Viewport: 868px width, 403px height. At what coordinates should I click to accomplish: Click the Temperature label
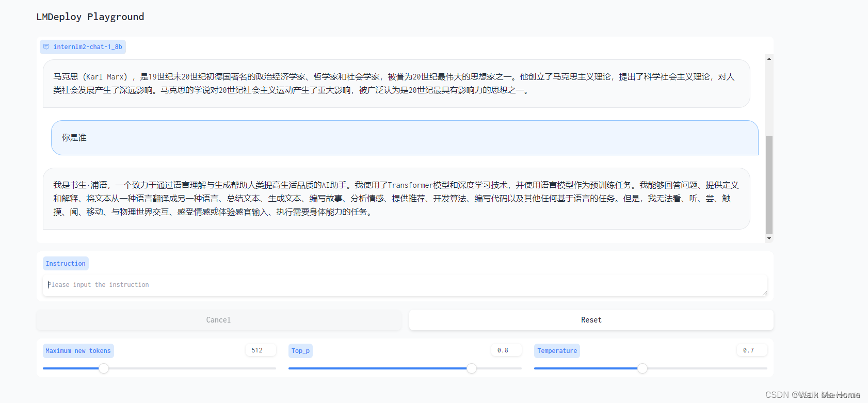(557, 351)
